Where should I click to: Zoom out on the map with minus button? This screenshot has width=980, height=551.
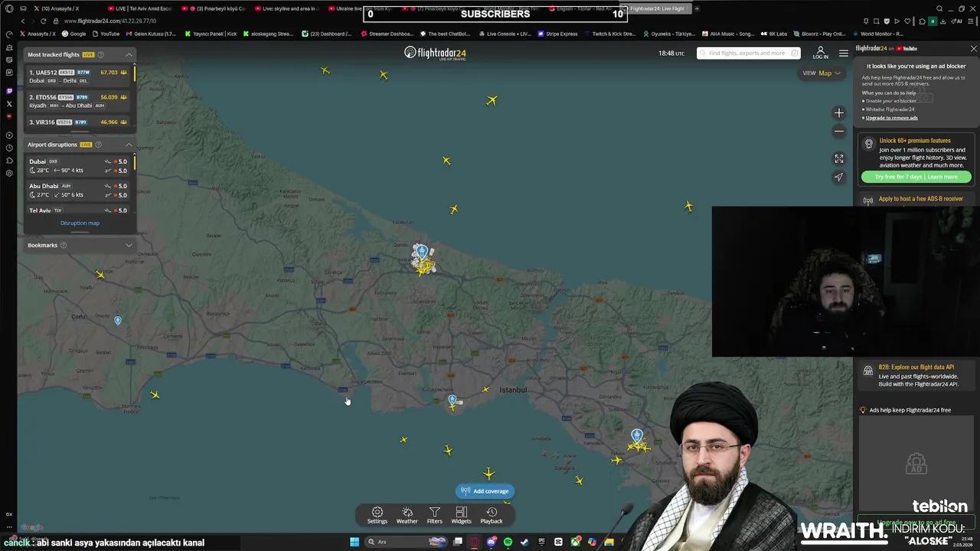click(839, 132)
